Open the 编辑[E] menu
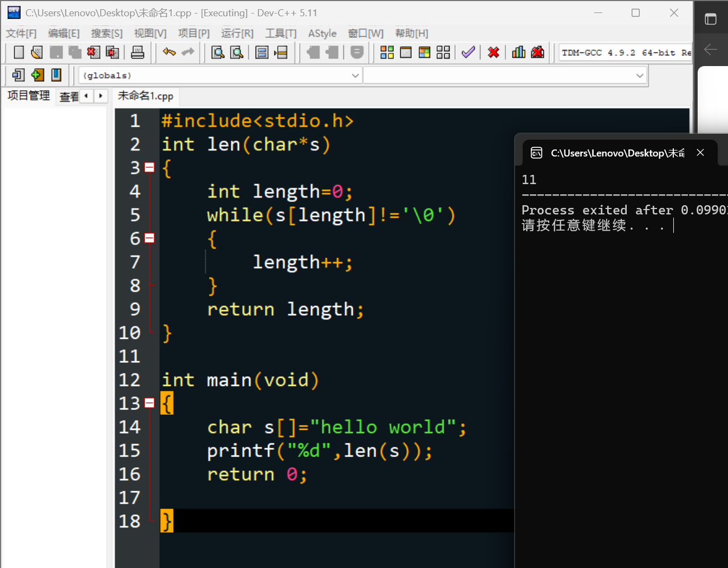This screenshot has width=728, height=568. tap(64, 34)
